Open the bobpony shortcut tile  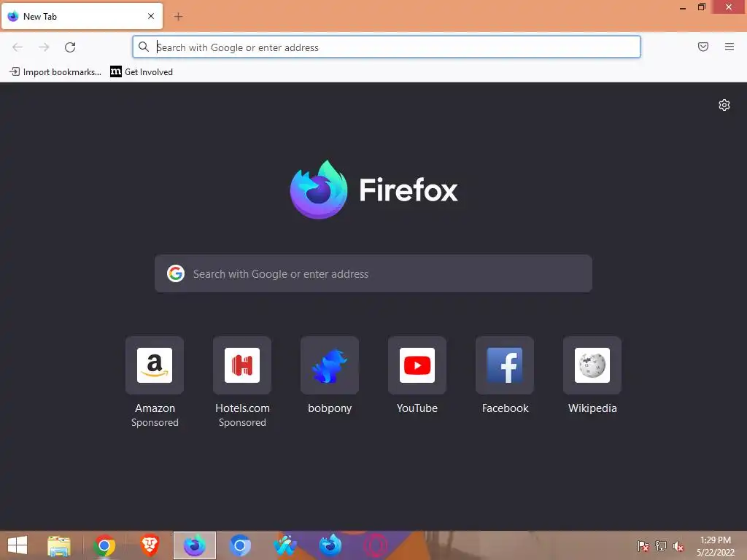coord(330,365)
